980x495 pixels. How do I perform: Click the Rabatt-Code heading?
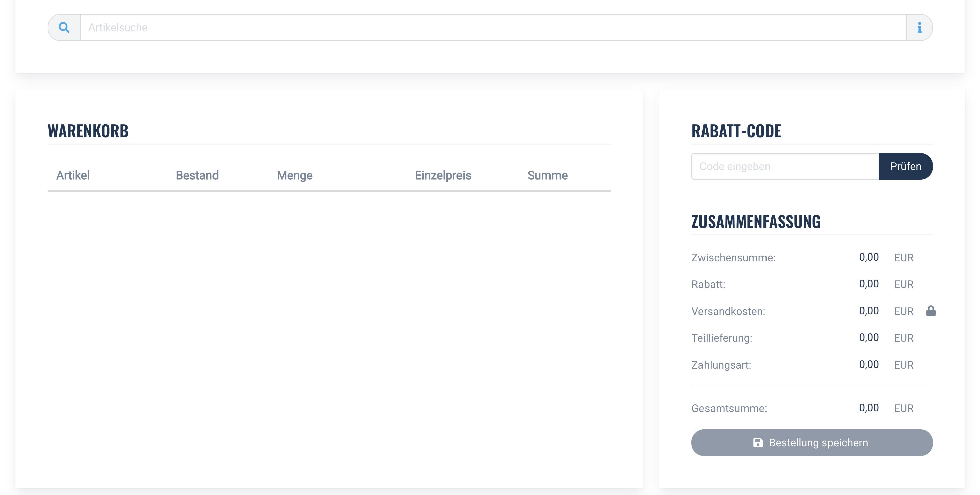pyautogui.click(x=736, y=131)
